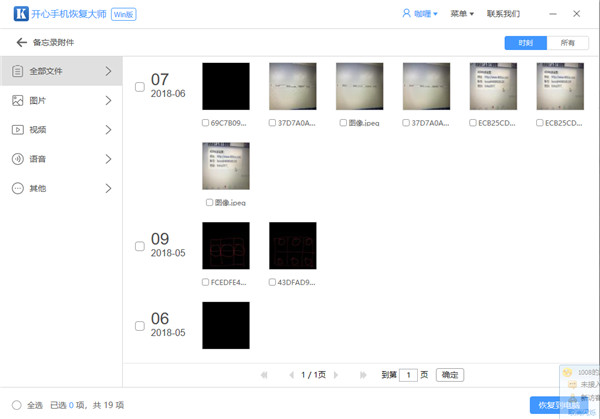Switch to the 时刻 tab
The image size is (600, 419).
click(x=526, y=43)
